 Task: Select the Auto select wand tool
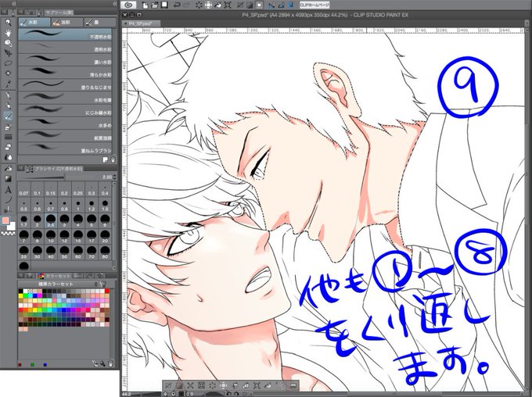point(8,73)
